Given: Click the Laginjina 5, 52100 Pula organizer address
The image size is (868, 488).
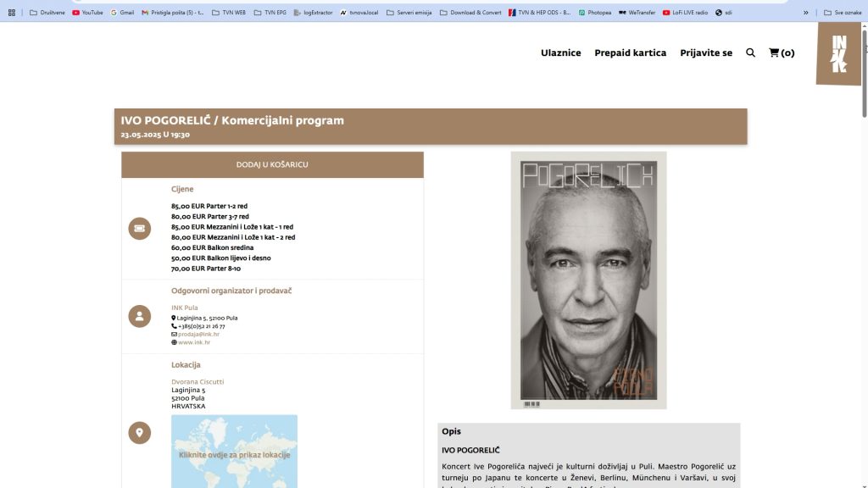Looking at the screenshot, I should coord(207,319).
